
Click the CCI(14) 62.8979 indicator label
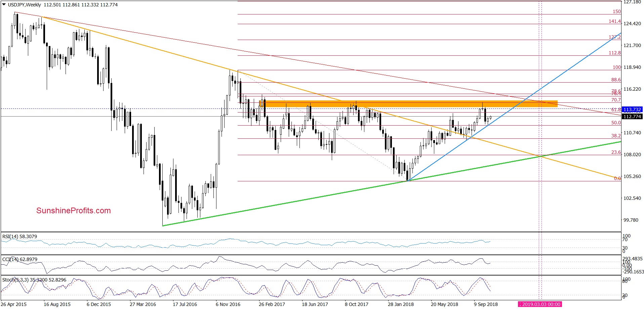pos(20,259)
